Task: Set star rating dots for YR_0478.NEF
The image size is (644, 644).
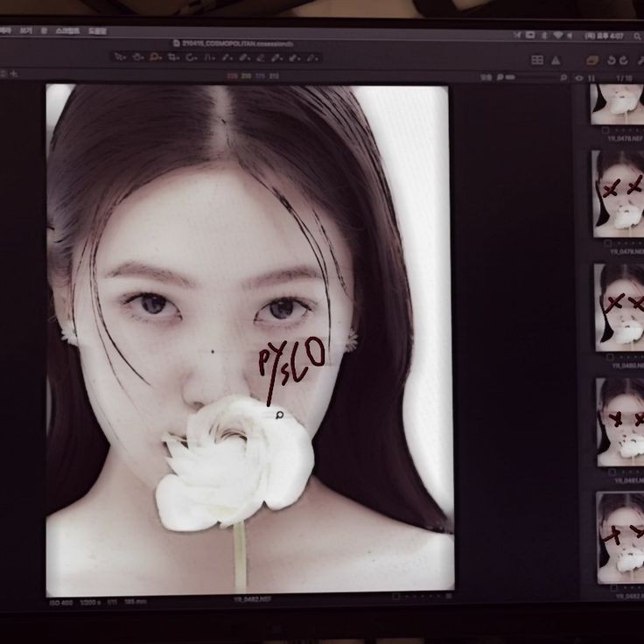Action: tap(628, 130)
